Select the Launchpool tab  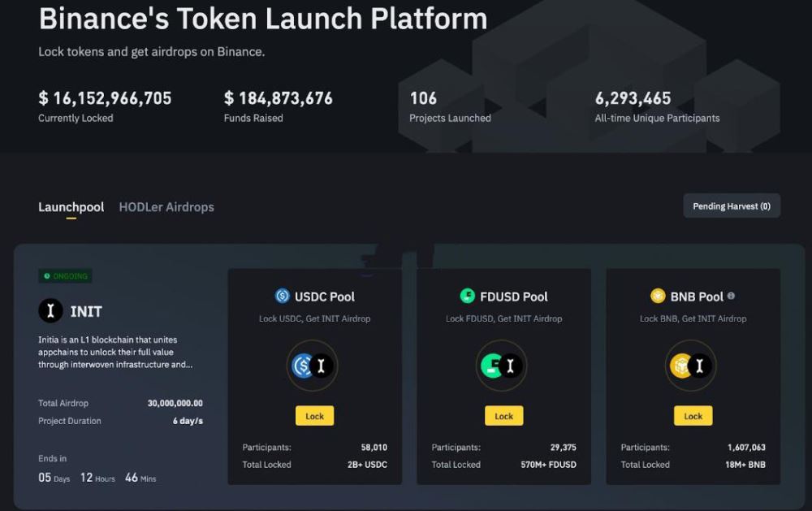click(71, 207)
